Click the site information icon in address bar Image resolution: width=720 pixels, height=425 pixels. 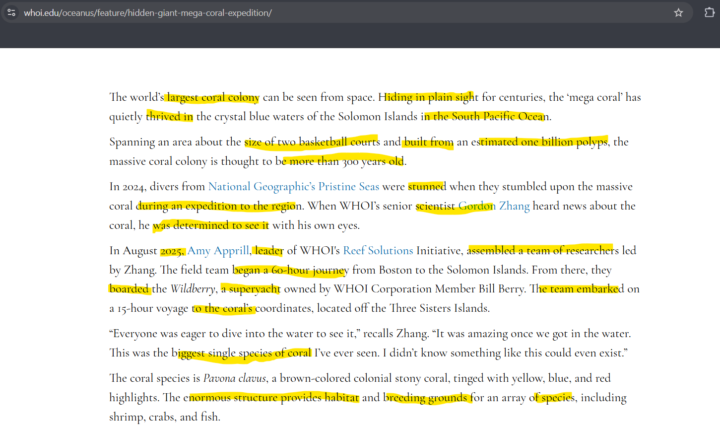[x=11, y=13]
